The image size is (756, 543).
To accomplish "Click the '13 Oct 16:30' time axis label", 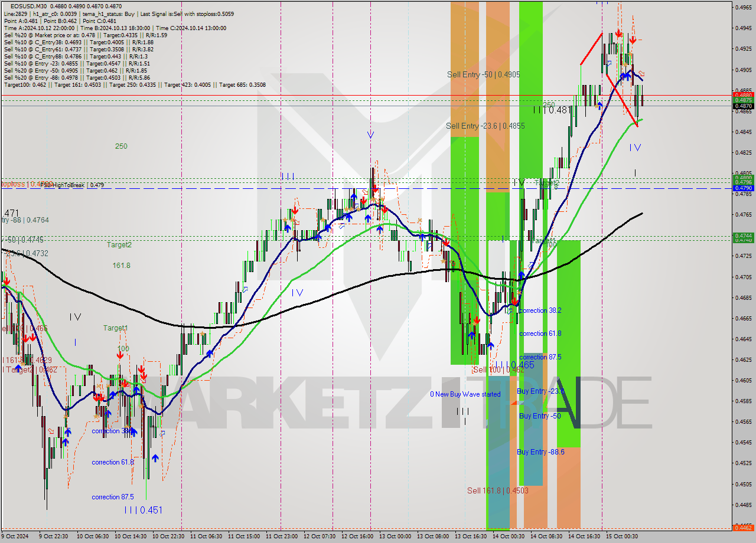I will (x=470, y=537).
